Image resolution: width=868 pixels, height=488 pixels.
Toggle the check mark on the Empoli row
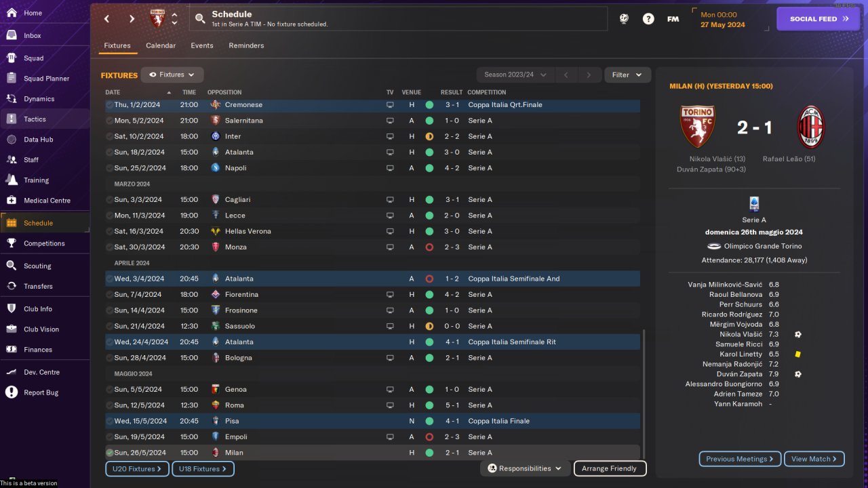point(109,436)
